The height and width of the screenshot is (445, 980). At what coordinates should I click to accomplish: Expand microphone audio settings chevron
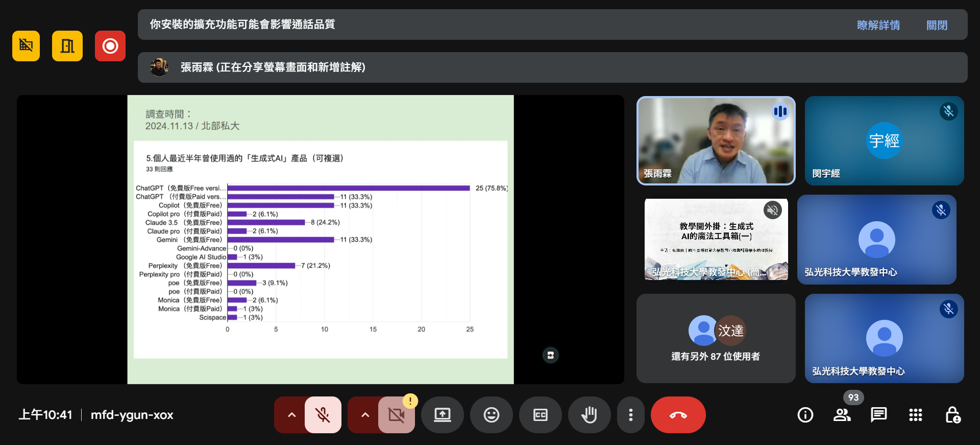(291, 415)
